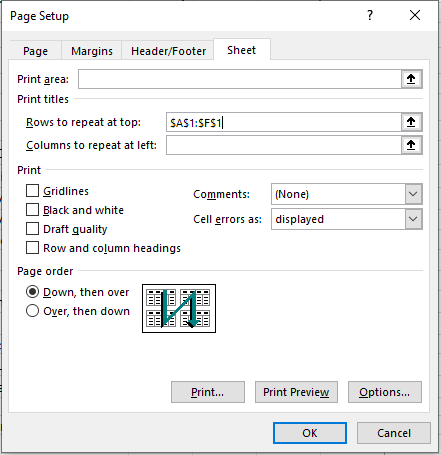
Task: Click inside the Print area field
Action: 240,79
